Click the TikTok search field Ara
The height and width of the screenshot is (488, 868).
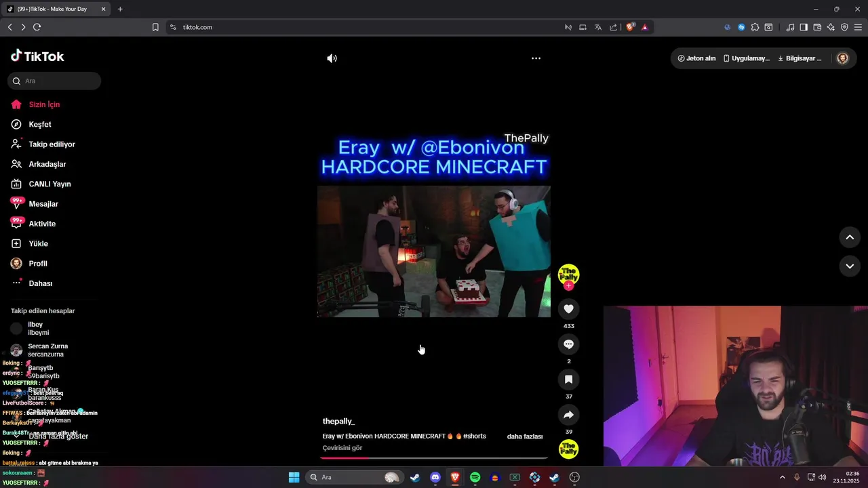(54, 81)
